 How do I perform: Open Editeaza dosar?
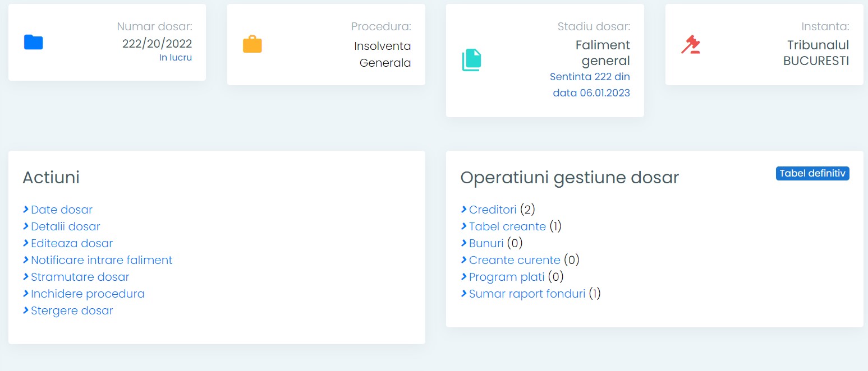[72, 243]
